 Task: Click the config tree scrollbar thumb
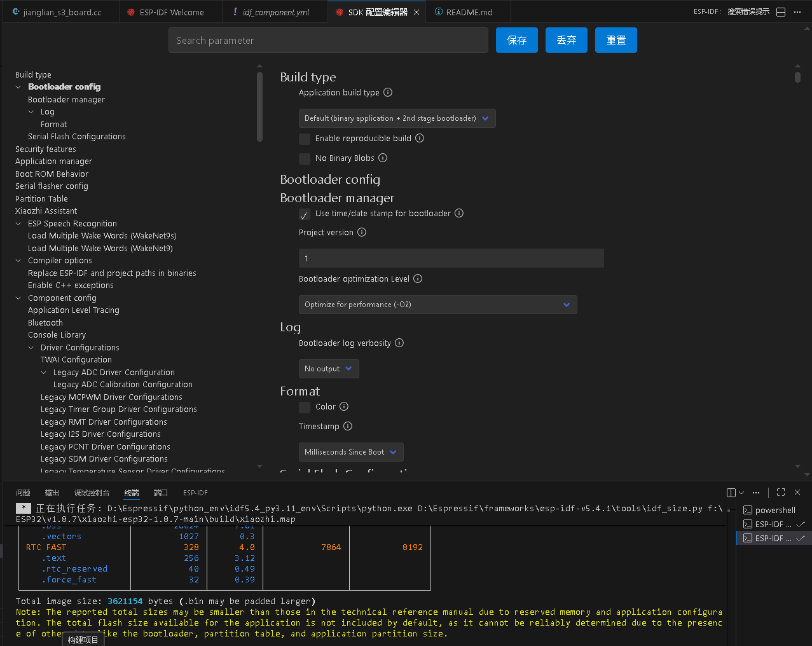pos(259,106)
